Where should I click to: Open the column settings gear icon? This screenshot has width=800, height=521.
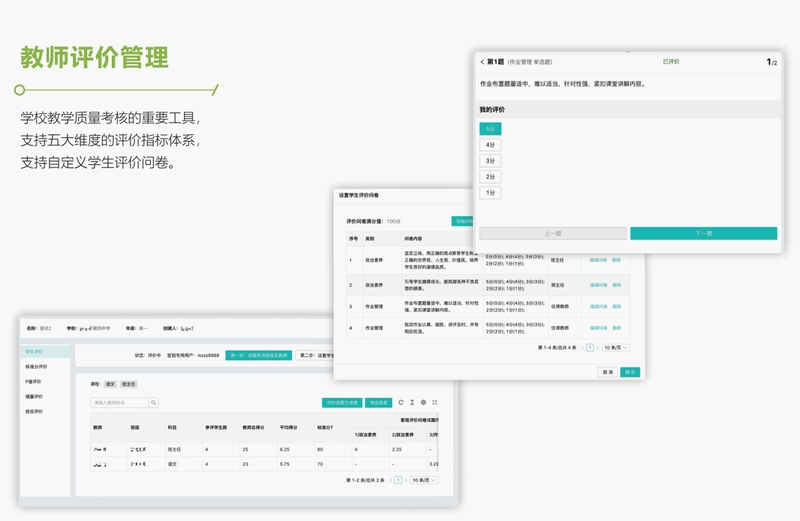423,402
